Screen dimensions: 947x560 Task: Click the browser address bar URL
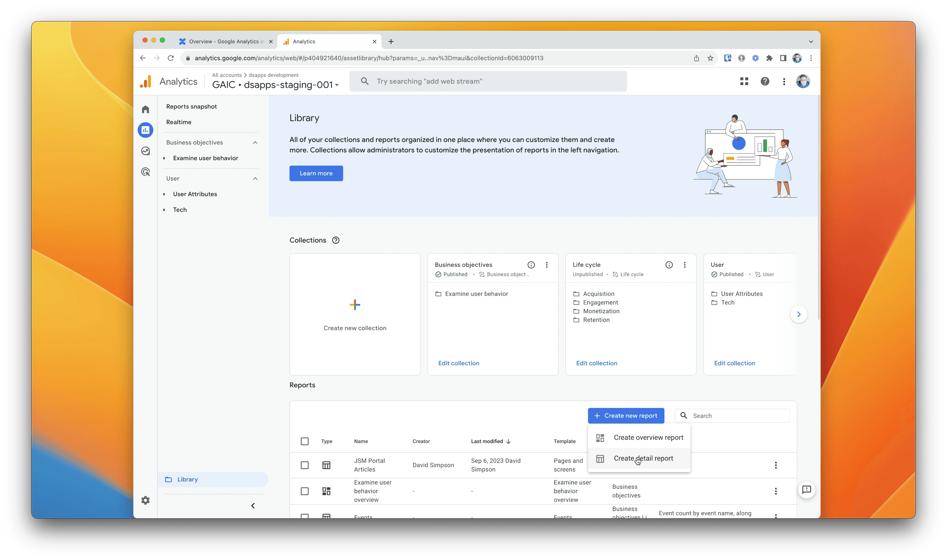point(369,58)
